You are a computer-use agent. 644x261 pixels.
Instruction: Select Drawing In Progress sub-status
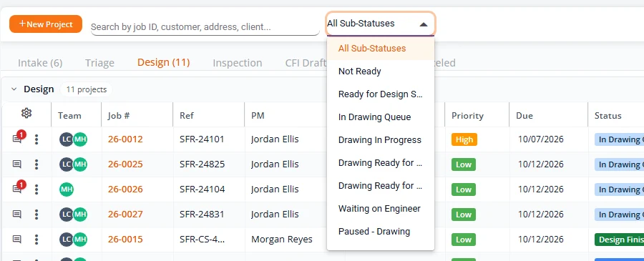(381, 140)
